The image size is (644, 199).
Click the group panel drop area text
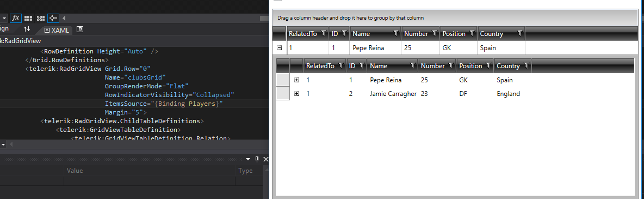[351, 18]
